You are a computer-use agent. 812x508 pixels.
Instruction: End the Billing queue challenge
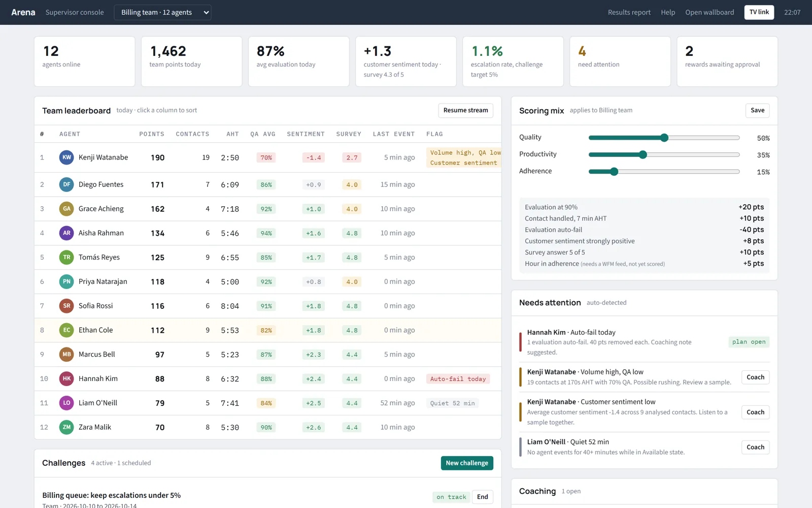point(483,497)
